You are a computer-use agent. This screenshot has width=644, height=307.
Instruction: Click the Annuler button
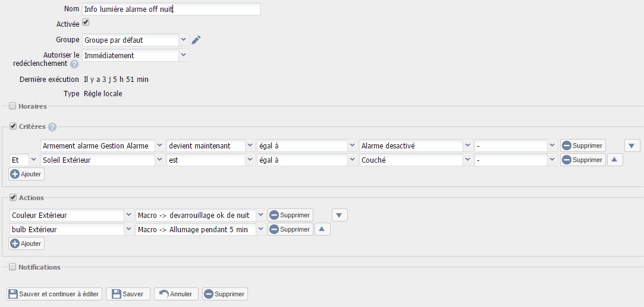pyautogui.click(x=176, y=294)
